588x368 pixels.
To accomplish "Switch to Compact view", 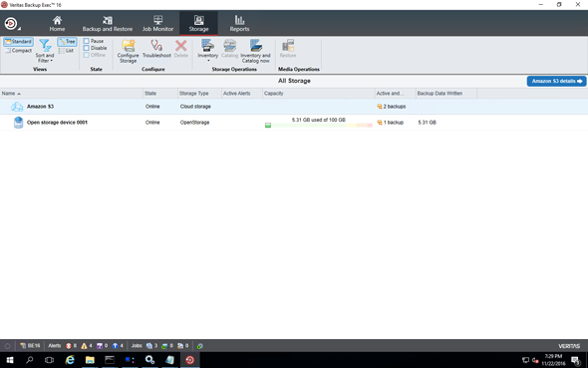I will (18, 51).
